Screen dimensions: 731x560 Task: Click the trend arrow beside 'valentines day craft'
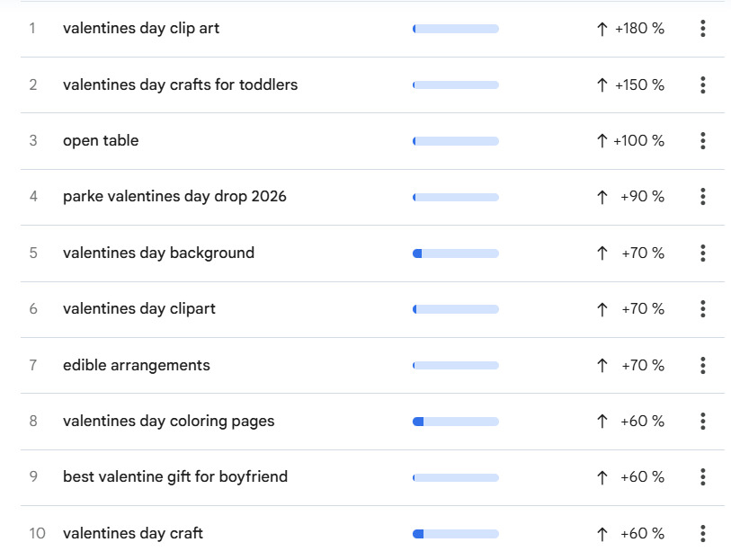point(601,533)
